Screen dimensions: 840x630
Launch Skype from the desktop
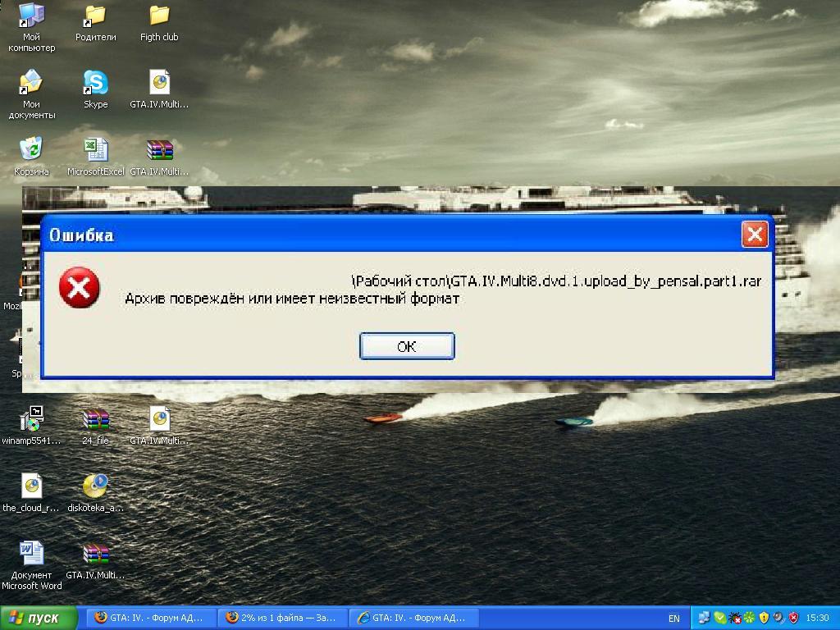pyautogui.click(x=95, y=83)
